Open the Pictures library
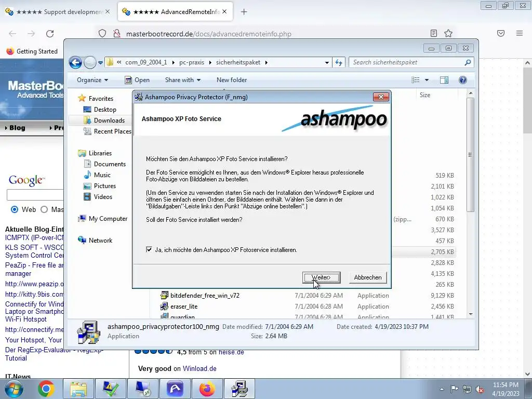The width and height of the screenshot is (532, 399). click(x=104, y=186)
